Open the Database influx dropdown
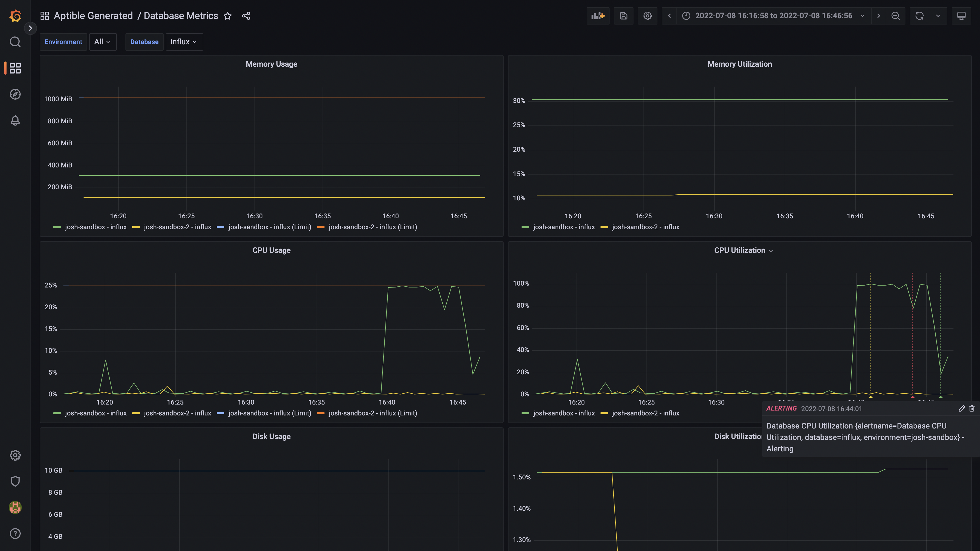Image resolution: width=980 pixels, height=551 pixels. pyautogui.click(x=184, y=42)
